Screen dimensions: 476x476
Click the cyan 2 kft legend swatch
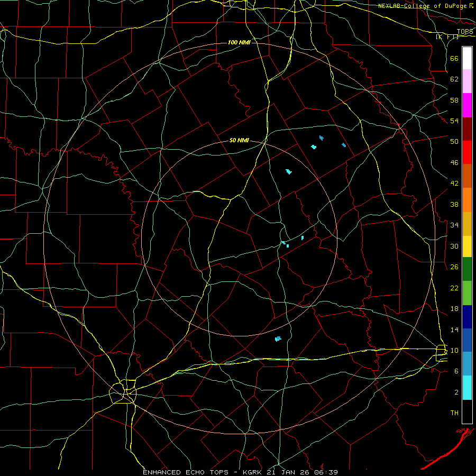pyautogui.click(x=467, y=388)
